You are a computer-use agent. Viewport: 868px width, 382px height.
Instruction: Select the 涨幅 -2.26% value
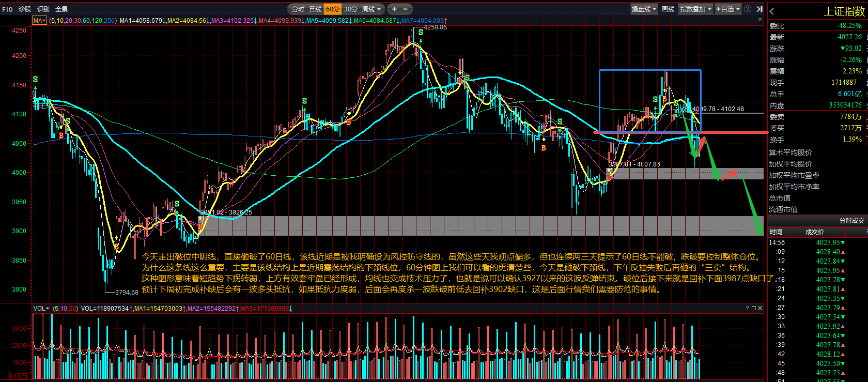[x=851, y=59]
